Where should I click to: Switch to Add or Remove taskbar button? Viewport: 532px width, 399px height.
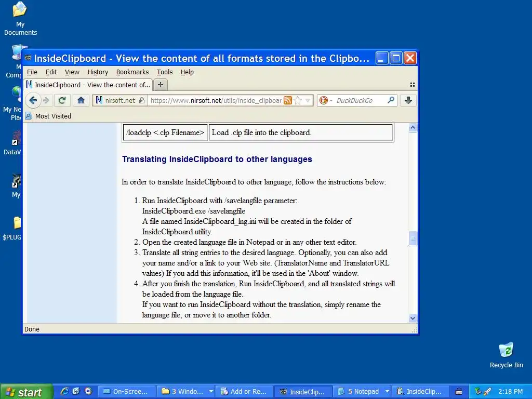point(245,392)
